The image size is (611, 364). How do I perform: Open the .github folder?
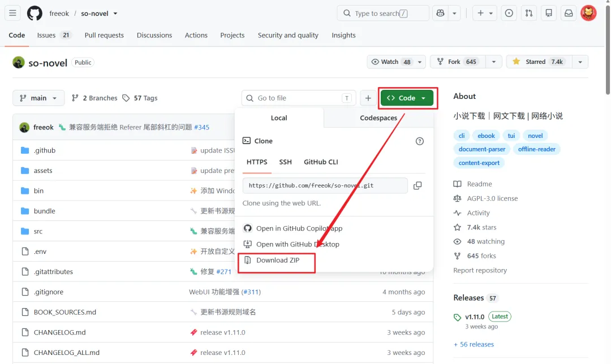45,150
